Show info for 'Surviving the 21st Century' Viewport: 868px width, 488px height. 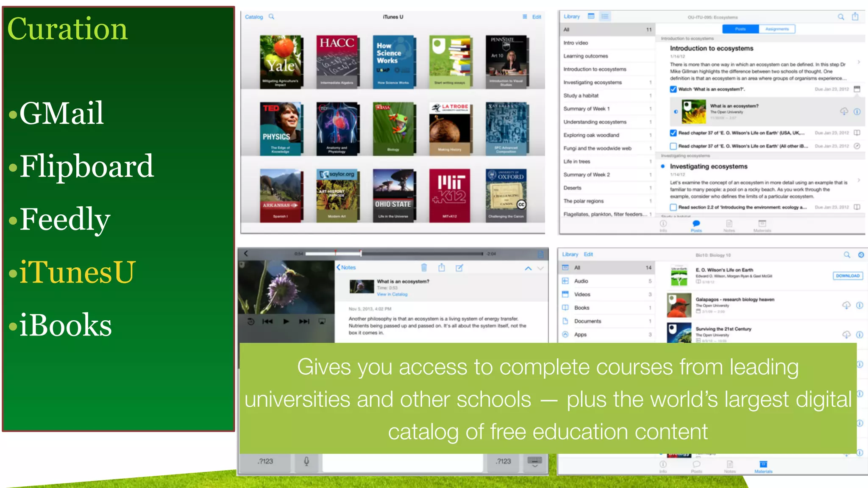860,335
